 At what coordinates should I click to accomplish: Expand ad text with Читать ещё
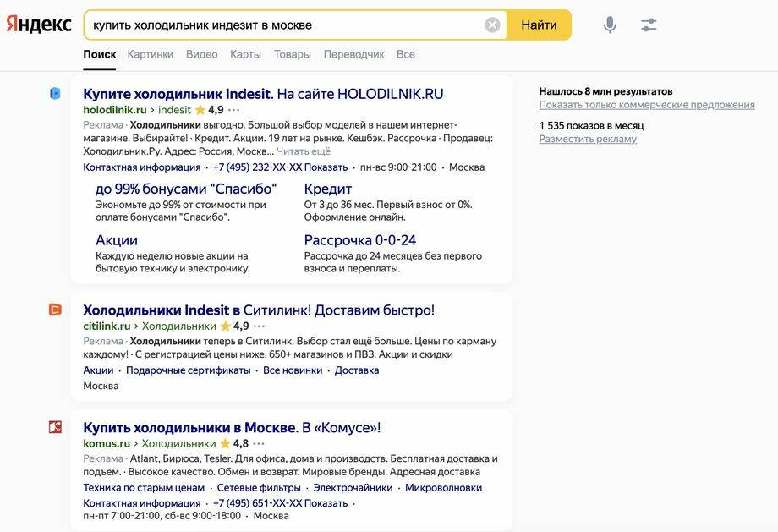pyautogui.click(x=303, y=151)
